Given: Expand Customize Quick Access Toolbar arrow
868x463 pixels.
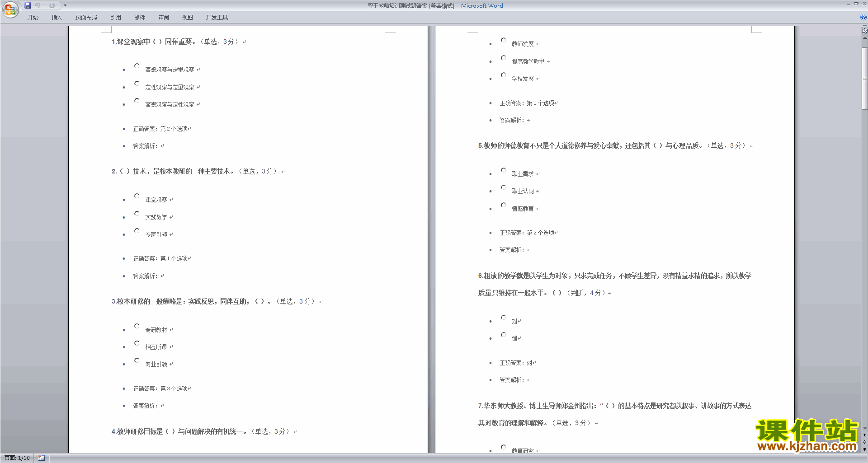Looking at the screenshot, I should coord(65,5).
